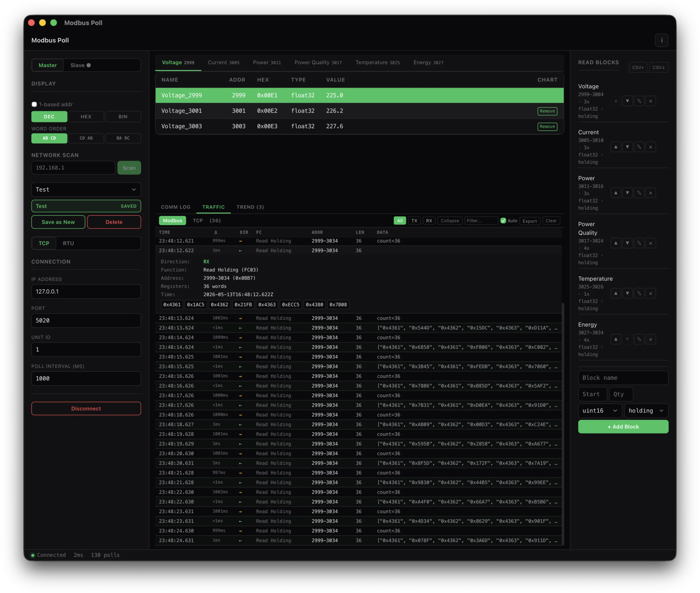Switch to Slave mode
Viewport: 700px width, 593px height.
click(80, 65)
